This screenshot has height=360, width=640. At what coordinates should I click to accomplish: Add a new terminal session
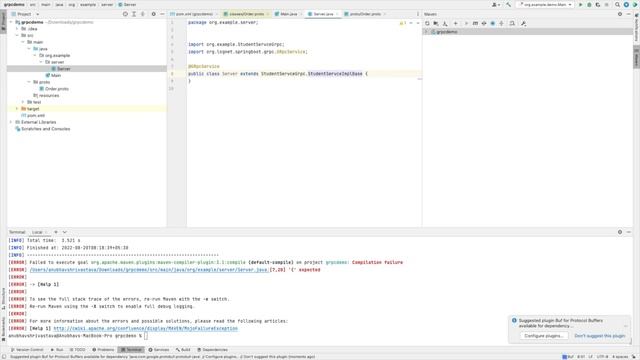point(56,232)
